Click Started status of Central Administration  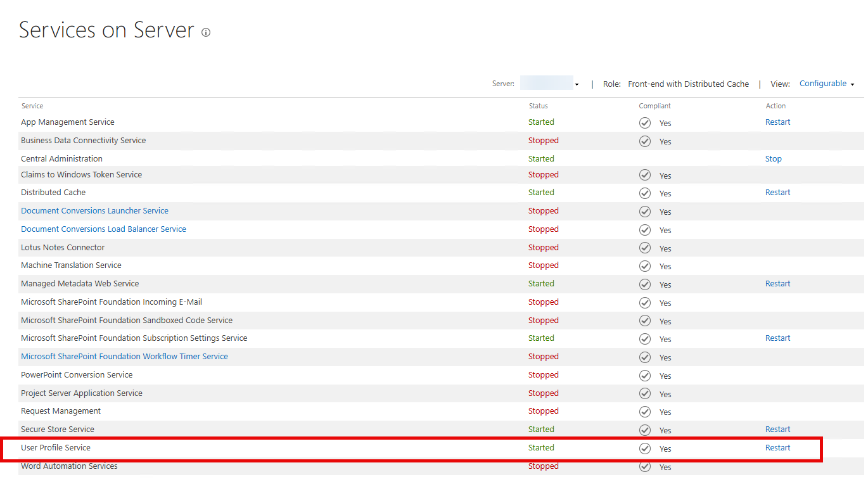[x=541, y=159]
